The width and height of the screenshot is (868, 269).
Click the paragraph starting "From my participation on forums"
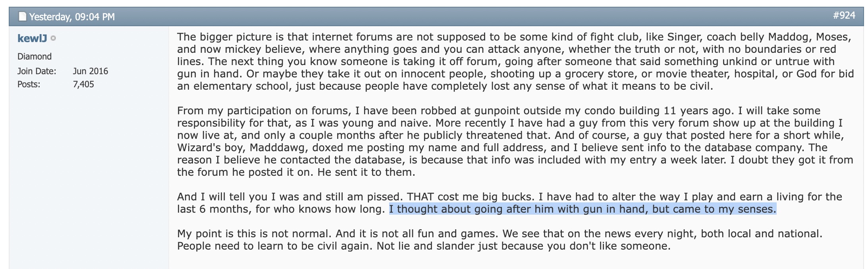515,141
